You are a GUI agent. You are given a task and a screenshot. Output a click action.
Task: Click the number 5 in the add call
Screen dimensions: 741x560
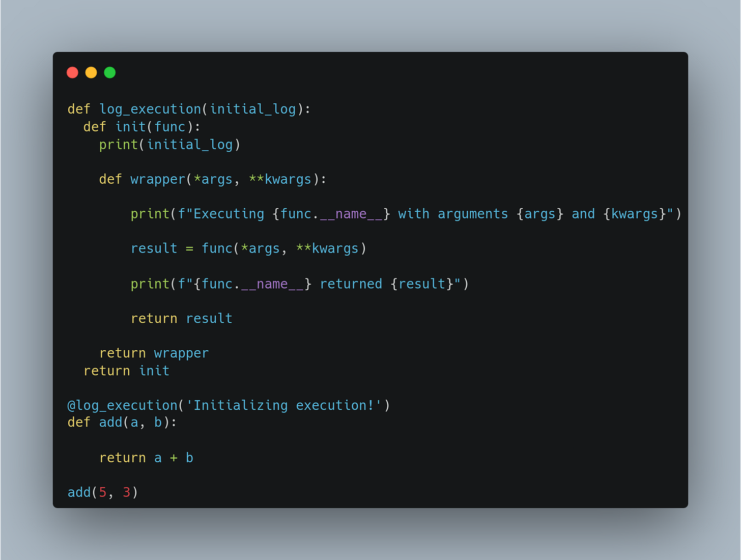pyautogui.click(x=103, y=492)
